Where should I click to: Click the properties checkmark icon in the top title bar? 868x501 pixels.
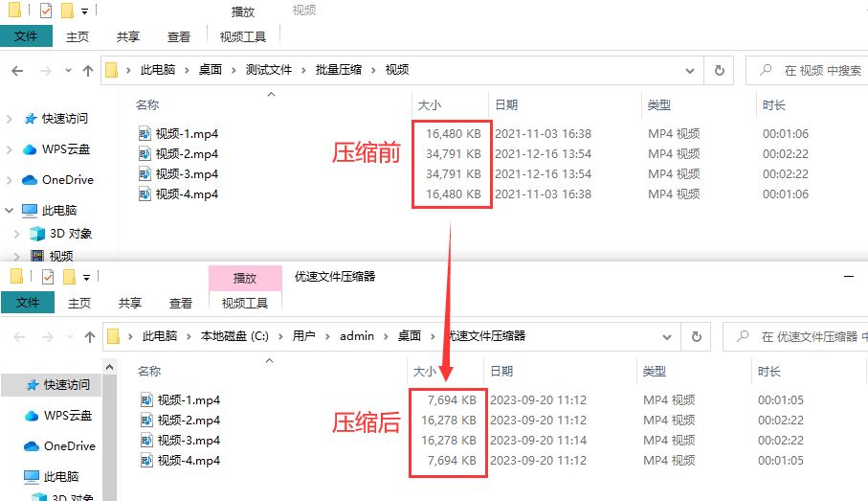(x=46, y=10)
